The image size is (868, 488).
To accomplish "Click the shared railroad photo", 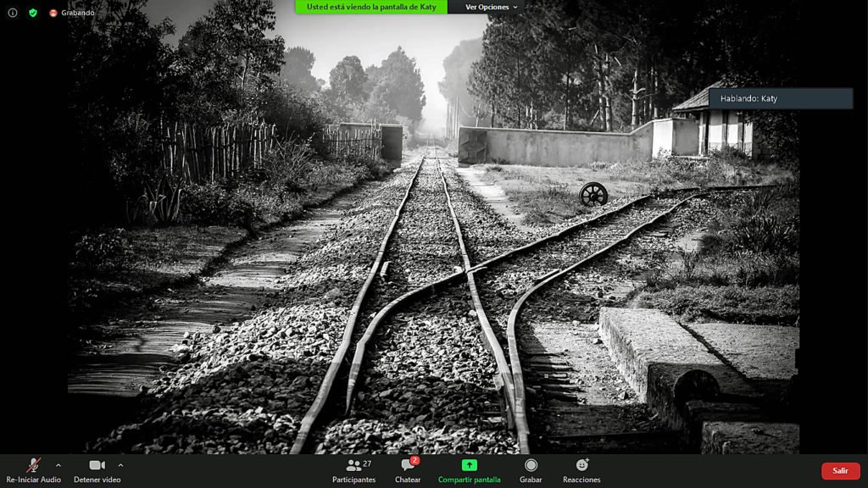I will click(432, 254).
